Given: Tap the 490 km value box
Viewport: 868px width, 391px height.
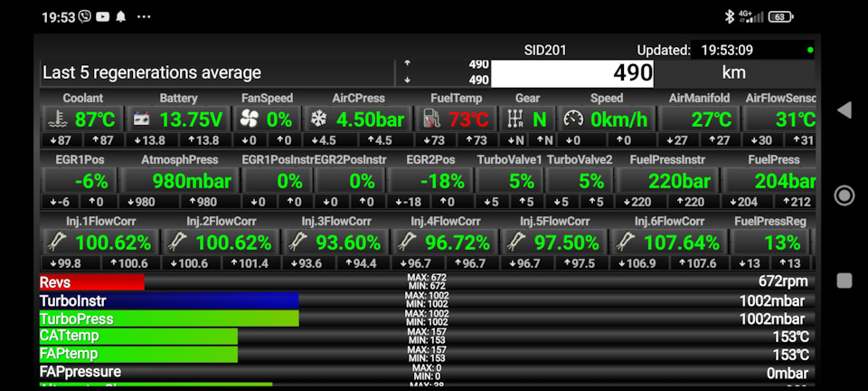Looking at the screenshot, I should point(573,72).
